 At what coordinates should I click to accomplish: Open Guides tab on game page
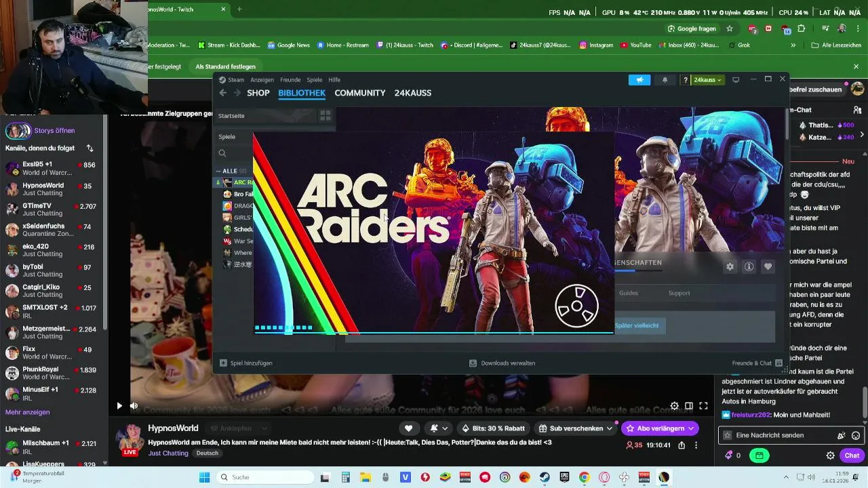point(629,293)
